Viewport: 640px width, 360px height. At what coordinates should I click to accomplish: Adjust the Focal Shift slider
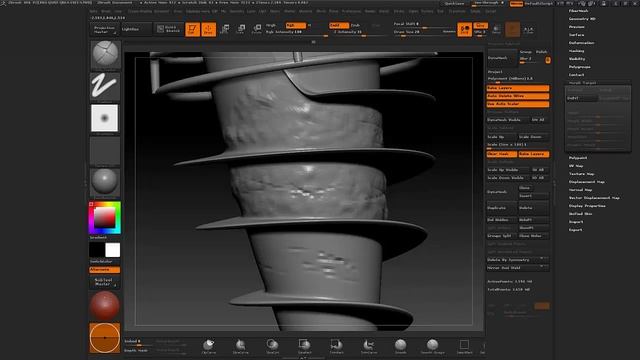(423, 25)
